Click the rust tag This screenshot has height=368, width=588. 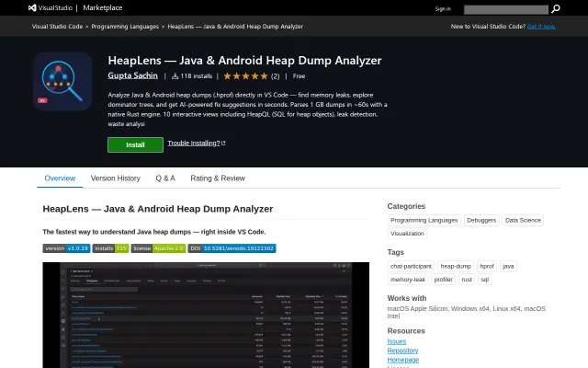click(467, 280)
